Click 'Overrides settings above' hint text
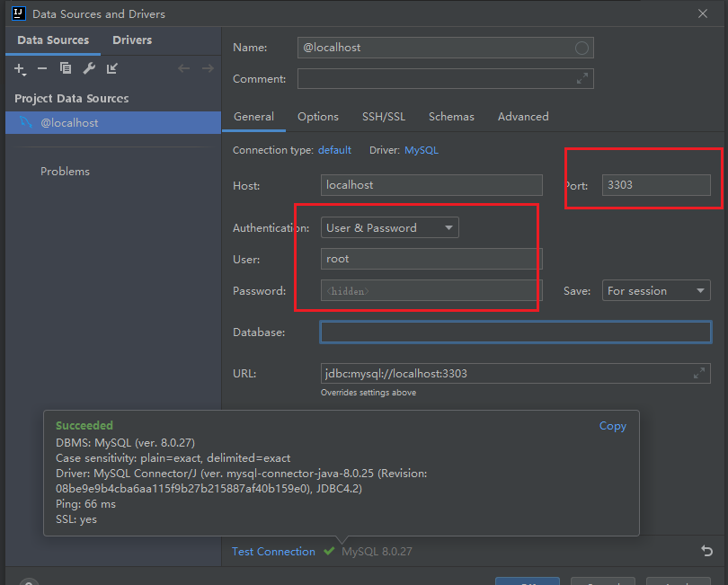This screenshot has width=728, height=585. [368, 393]
